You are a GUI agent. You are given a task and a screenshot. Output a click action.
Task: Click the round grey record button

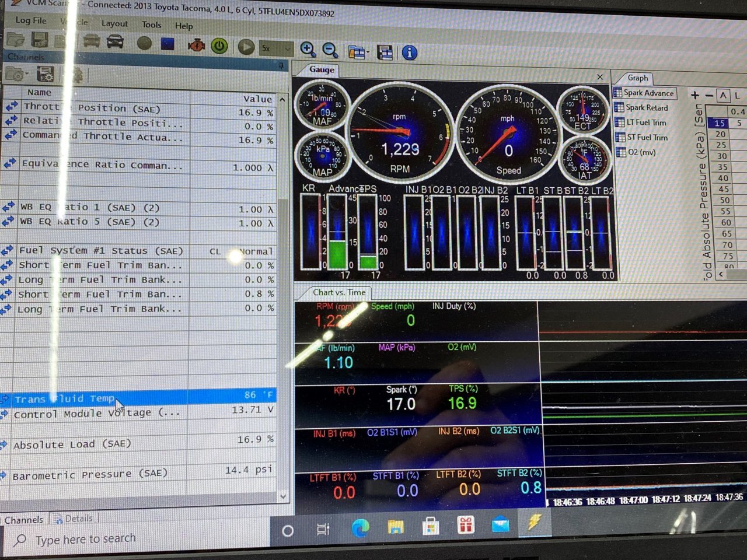pos(144,43)
